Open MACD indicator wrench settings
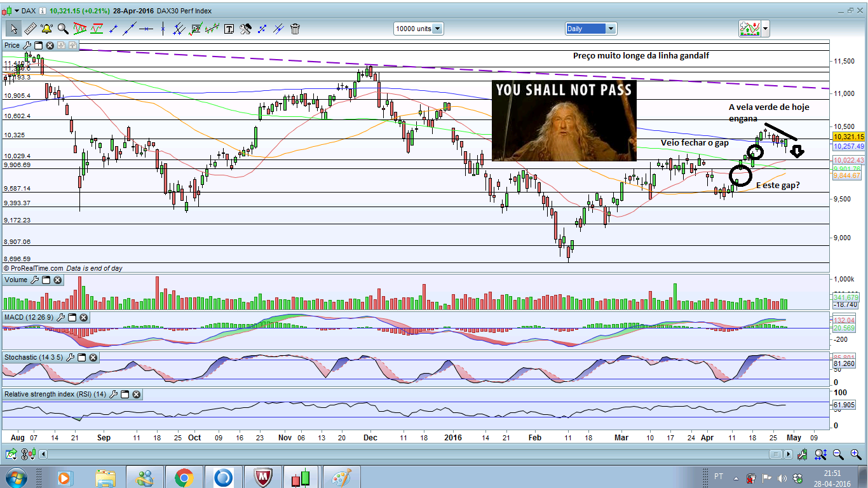The image size is (868, 488). (60, 317)
